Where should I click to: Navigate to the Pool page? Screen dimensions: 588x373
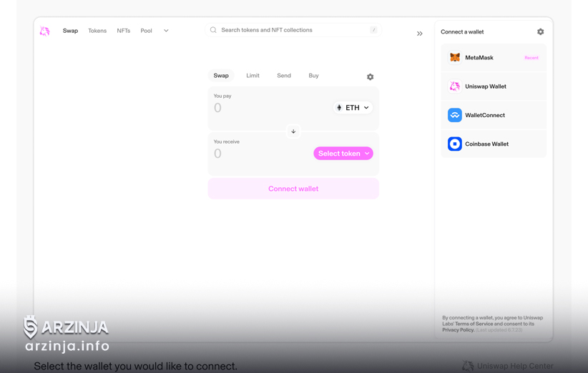click(x=146, y=31)
